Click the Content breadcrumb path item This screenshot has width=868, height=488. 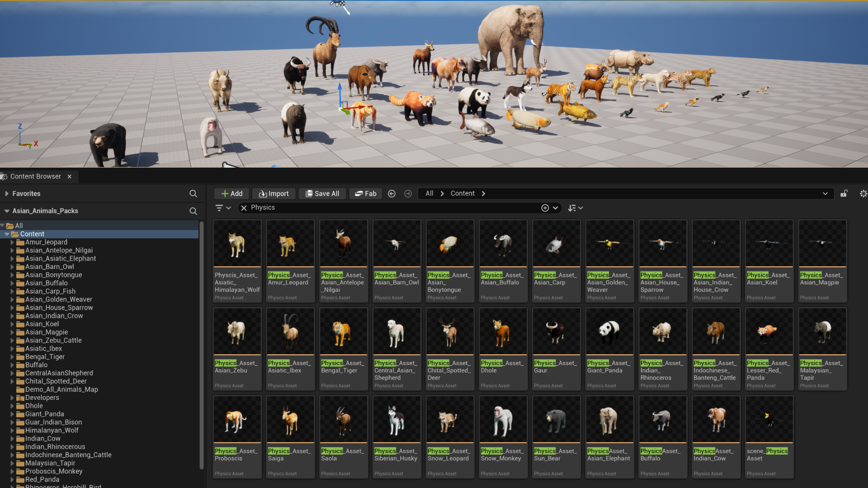pos(462,193)
